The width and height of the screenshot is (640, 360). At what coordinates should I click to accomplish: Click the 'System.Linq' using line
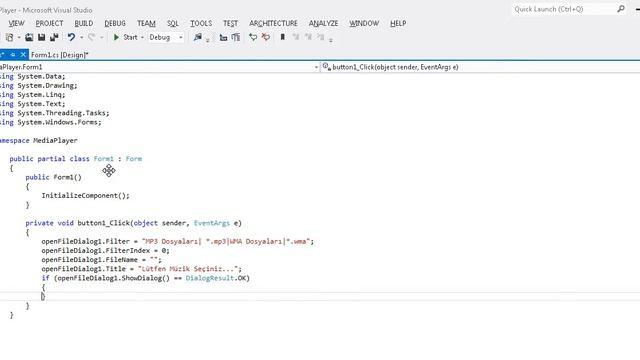pos(33,95)
